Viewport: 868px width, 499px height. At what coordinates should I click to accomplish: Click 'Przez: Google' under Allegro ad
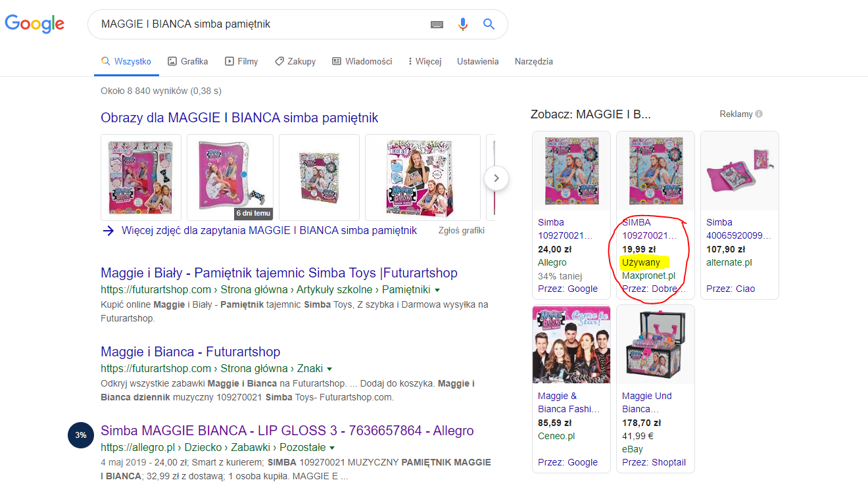(568, 289)
